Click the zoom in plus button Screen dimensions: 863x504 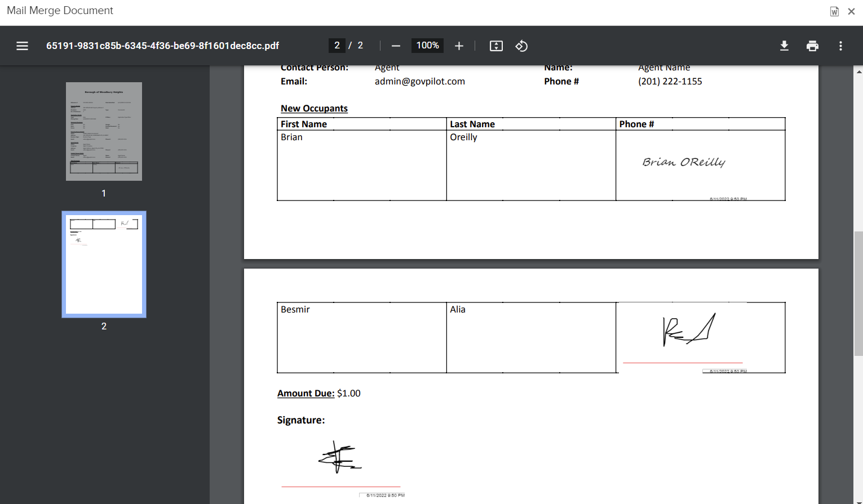(x=459, y=46)
